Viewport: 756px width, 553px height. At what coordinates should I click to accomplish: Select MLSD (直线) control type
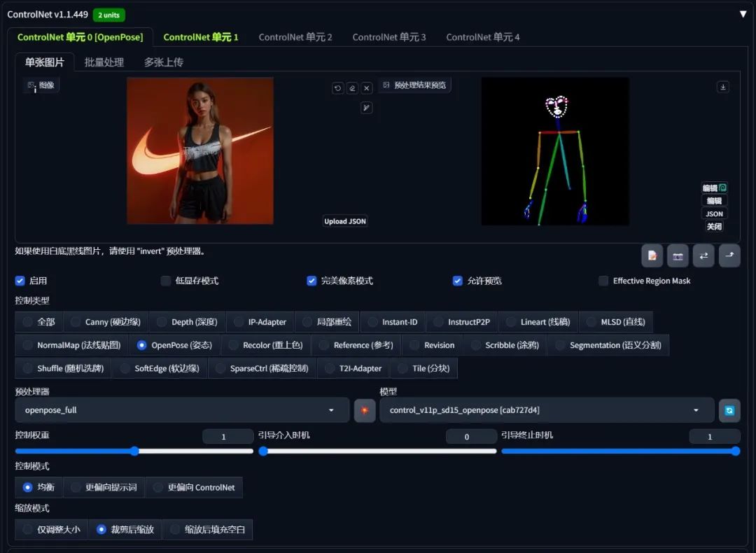[615, 321]
